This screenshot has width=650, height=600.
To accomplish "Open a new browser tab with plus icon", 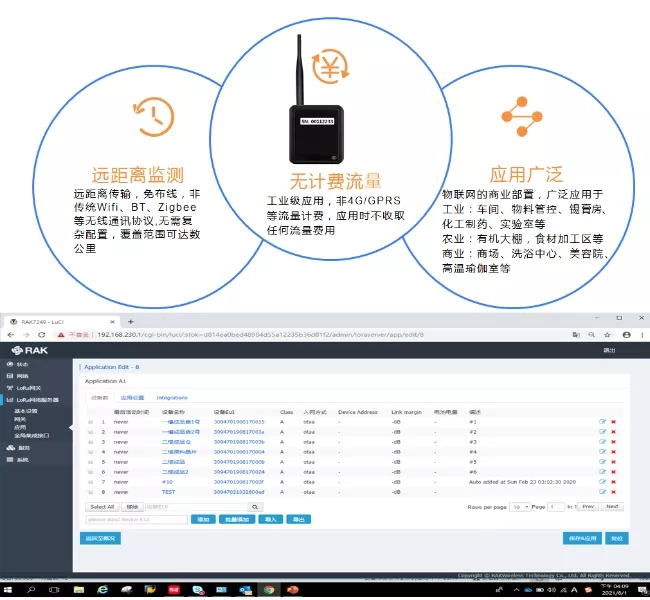I will (x=131, y=321).
